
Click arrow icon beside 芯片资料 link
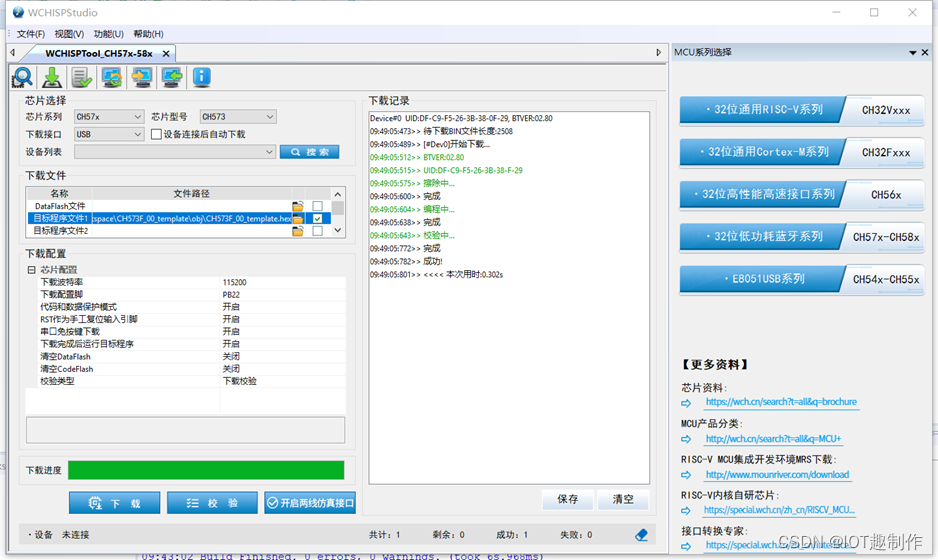click(x=686, y=403)
